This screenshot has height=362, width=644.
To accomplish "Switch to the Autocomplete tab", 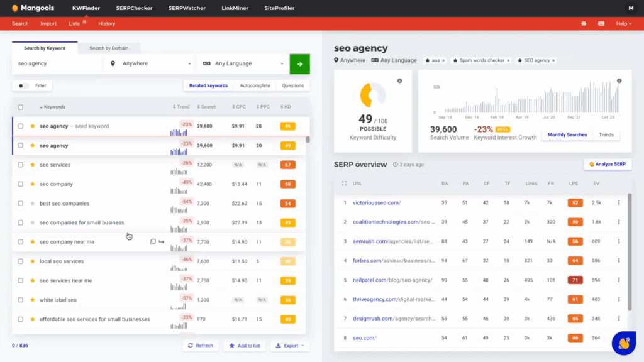I will click(255, 85).
